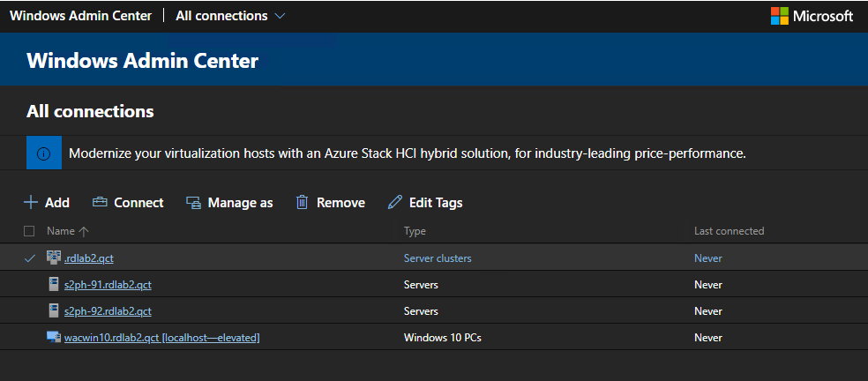The width and height of the screenshot is (868, 381).
Task: Sort by the Type column header
Action: [415, 231]
